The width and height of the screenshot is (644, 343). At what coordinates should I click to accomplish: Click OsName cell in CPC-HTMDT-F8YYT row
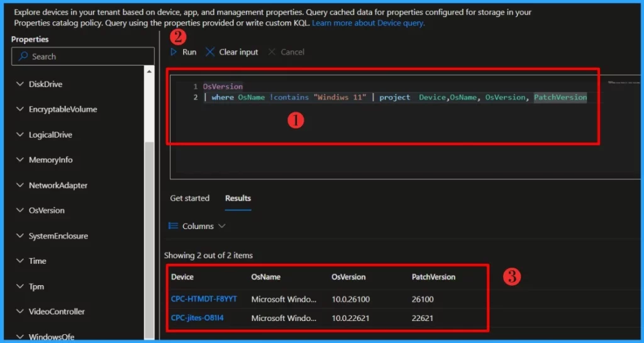(284, 299)
